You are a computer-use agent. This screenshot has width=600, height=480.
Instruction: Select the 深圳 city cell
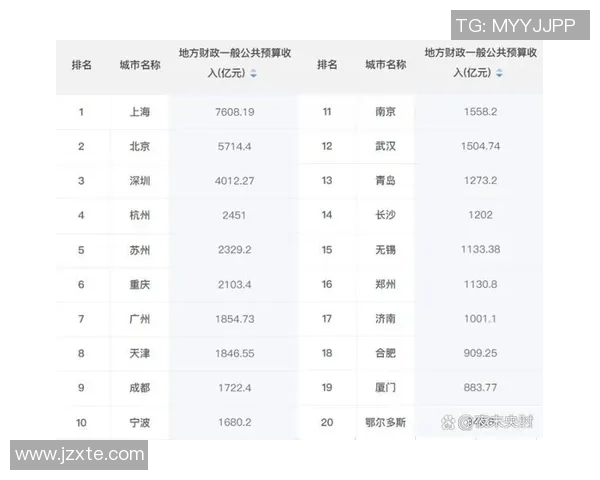point(140,181)
